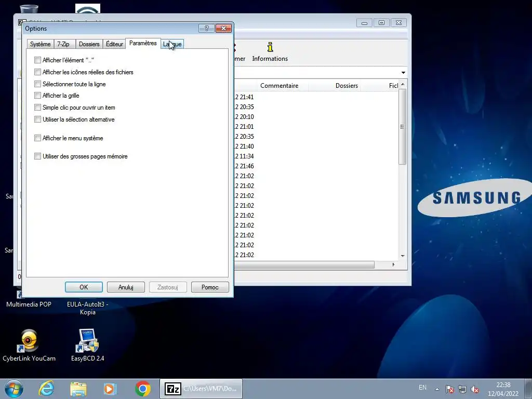The image size is (532, 399).
Task: Maximize the 7-Zip file manager window
Action: tap(381, 23)
